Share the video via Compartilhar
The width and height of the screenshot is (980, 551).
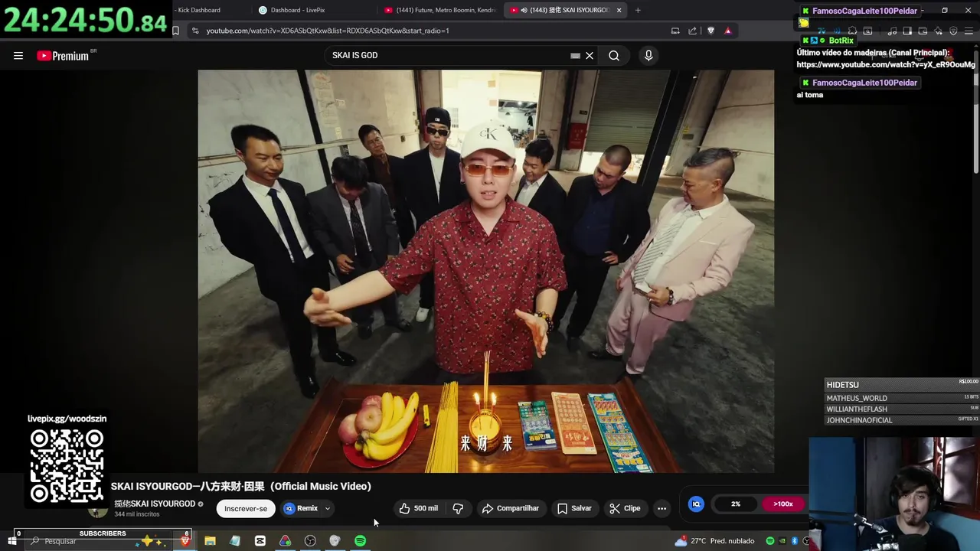point(510,508)
